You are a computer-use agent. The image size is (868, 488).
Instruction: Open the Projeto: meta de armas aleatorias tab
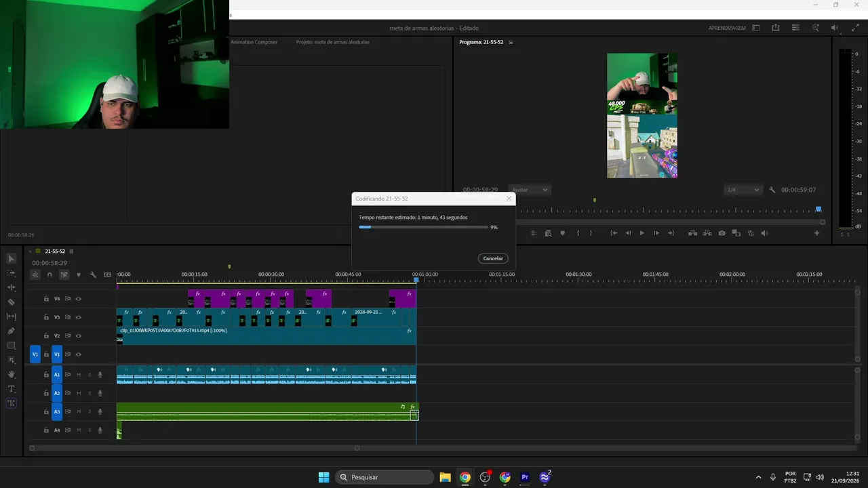pyautogui.click(x=332, y=42)
